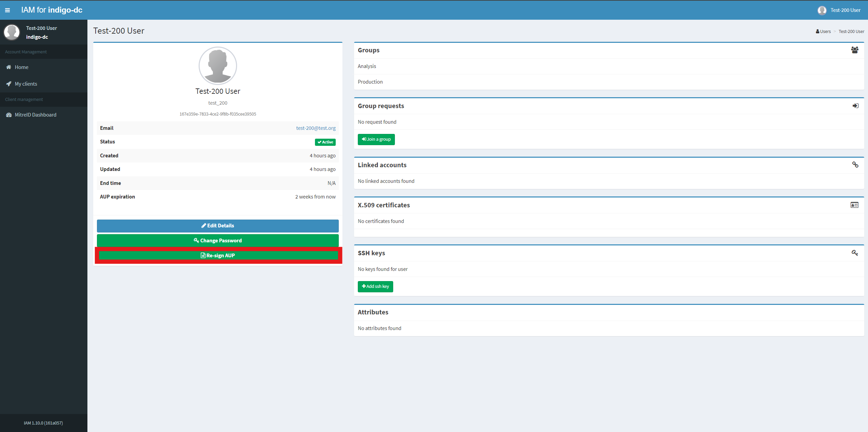Toggle sidebar with hamburger menu icon

coord(7,10)
